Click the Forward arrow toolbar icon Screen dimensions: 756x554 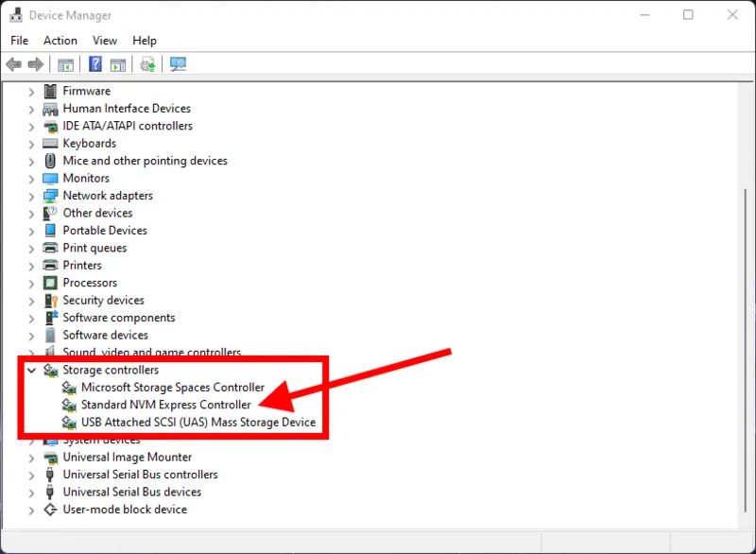coord(36,64)
